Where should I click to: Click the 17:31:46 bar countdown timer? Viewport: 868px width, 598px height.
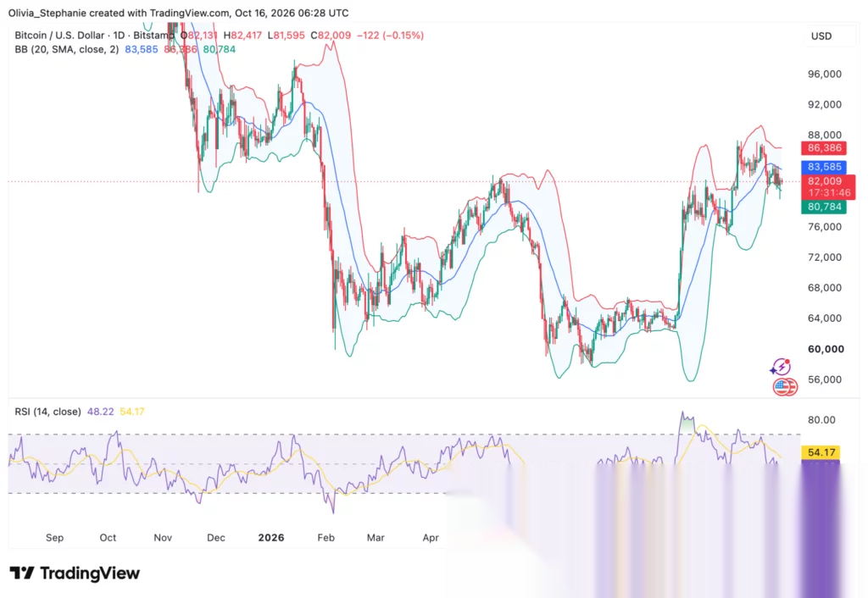pos(829,193)
